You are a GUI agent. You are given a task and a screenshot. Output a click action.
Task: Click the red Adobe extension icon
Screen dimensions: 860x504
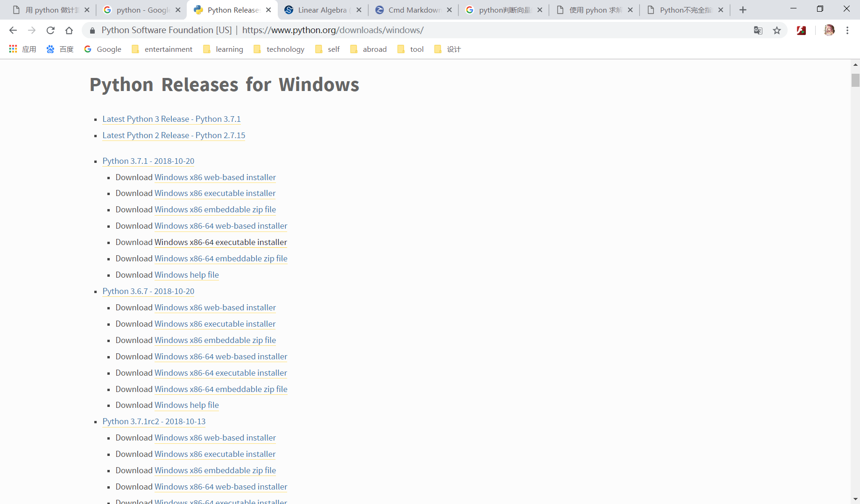[802, 30]
